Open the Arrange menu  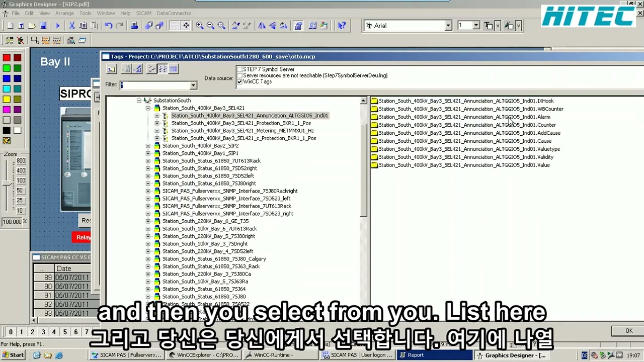pyautogui.click(x=64, y=13)
